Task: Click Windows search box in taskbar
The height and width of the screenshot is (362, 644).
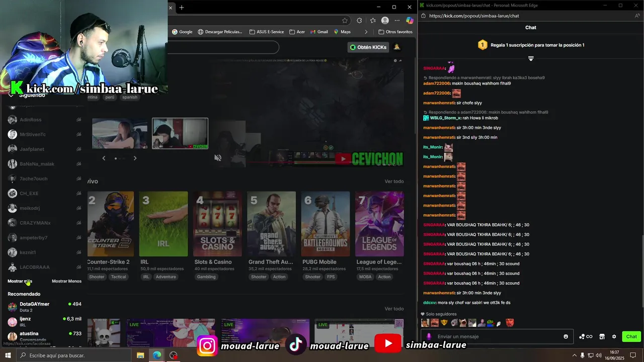Action: 74,355
